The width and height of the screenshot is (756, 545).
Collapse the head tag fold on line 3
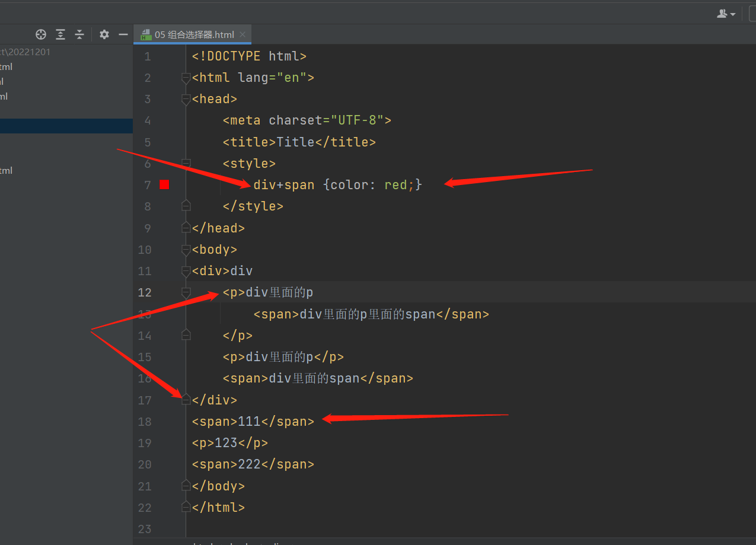186,99
